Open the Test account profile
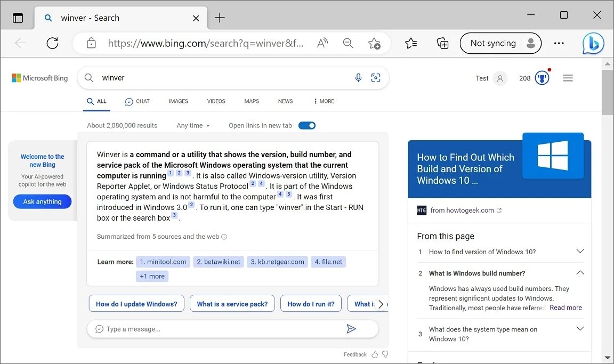This screenshot has width=614, height=364. [491, 78]
